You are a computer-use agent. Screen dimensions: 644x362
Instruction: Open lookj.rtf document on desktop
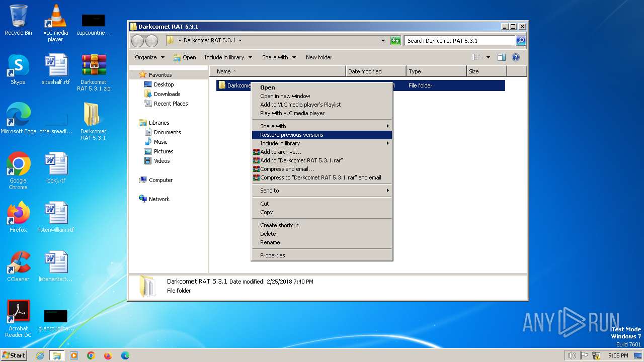pyautogui.click(x=56, y=168)
